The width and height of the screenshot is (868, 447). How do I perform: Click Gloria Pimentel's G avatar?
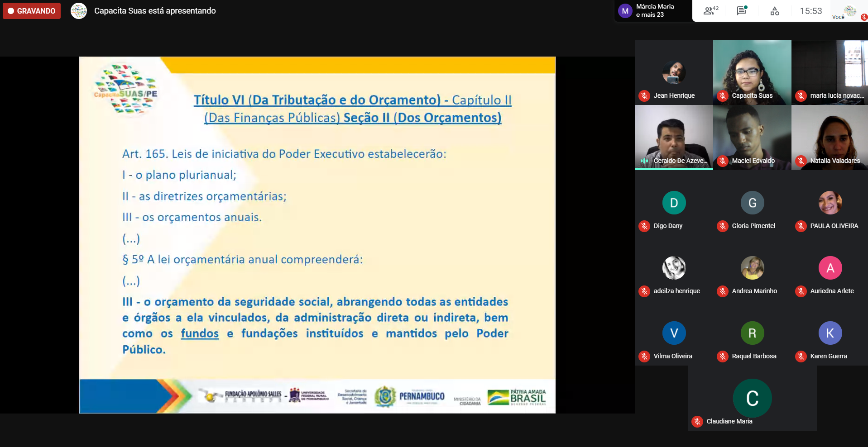752,203
